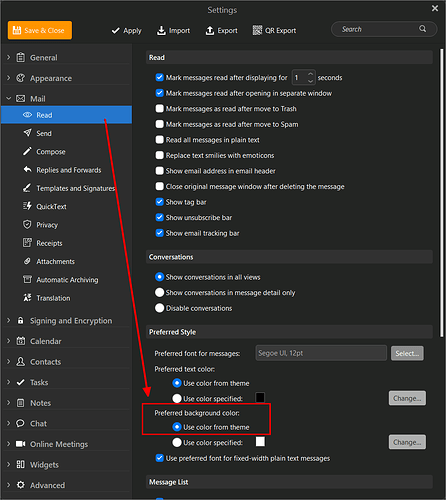Click the Import download icon

[x=161, y=30]
